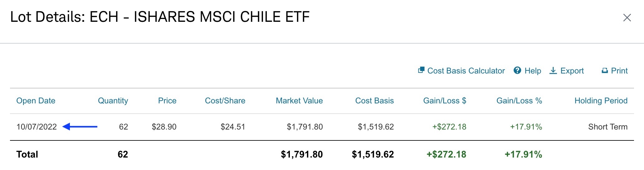Sort by Quantity column header
644x170 pixels.
point(113,101)
